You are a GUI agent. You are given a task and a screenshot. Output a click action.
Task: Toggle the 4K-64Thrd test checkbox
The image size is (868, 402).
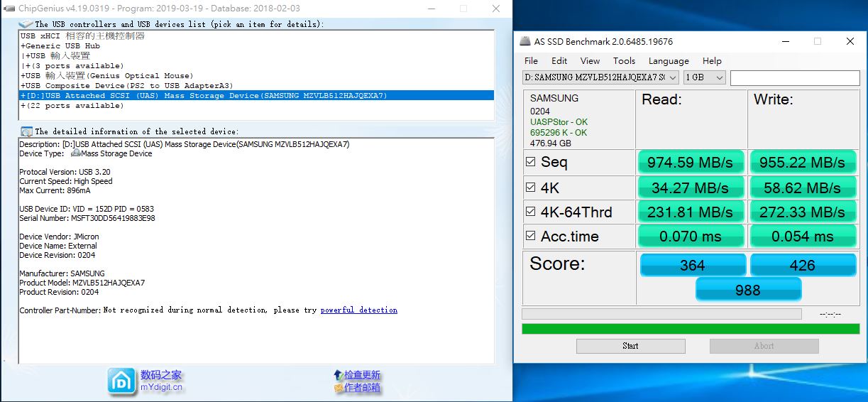coord(531,212)
